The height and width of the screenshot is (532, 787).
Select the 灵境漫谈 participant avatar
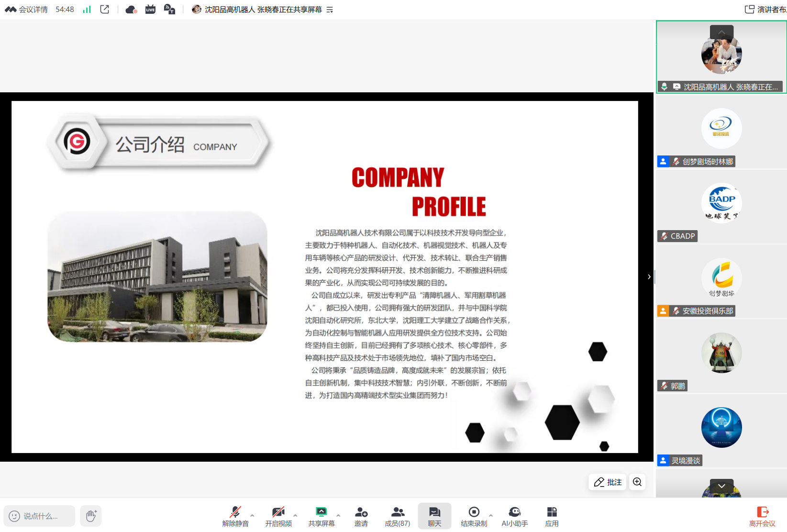[721, 427]
